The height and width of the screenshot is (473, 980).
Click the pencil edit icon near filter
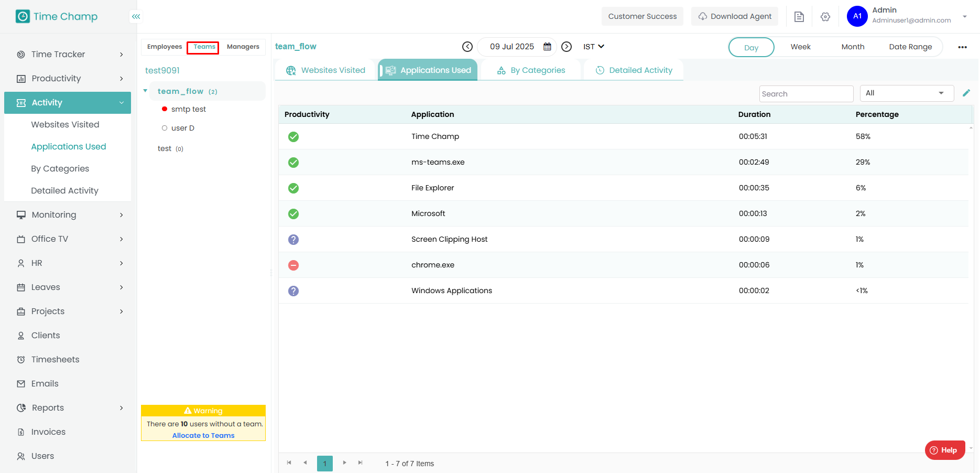(x=966, y=93)
